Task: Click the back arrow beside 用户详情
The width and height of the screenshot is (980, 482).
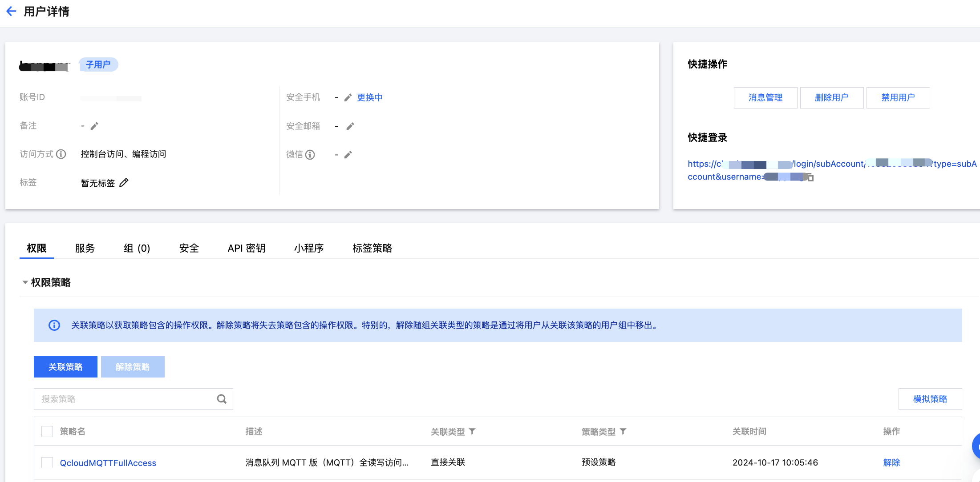Action: (x=11, y=12)
